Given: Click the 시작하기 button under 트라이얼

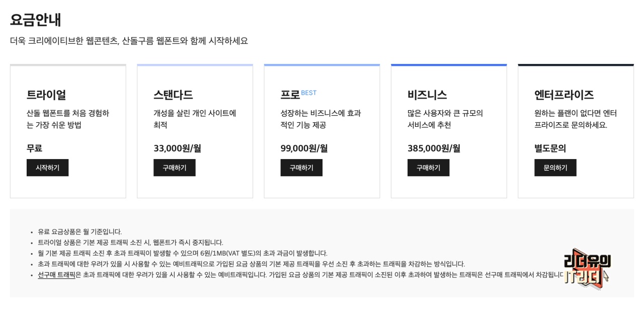Looking at the screenshot, I should pyautogui.click(x=47, y=168).
